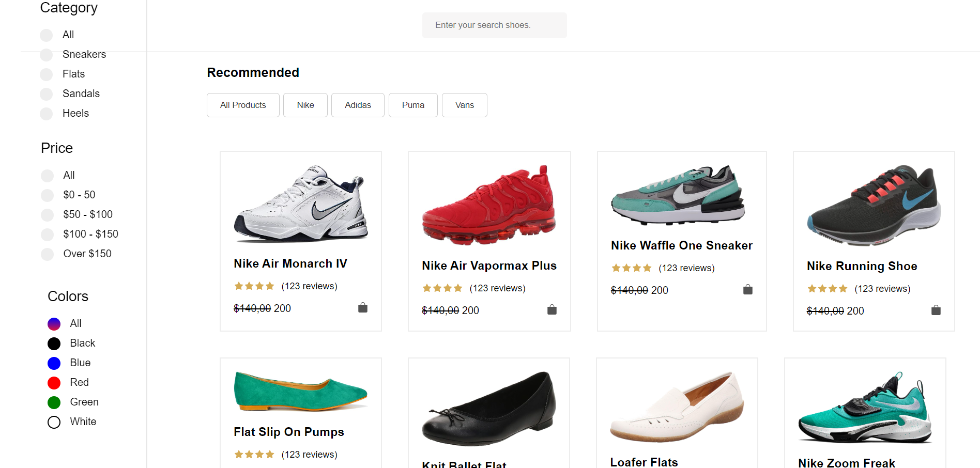Choose the Red color swatch
Viewport: 980px width, 468px height.
tap(54, 383)
